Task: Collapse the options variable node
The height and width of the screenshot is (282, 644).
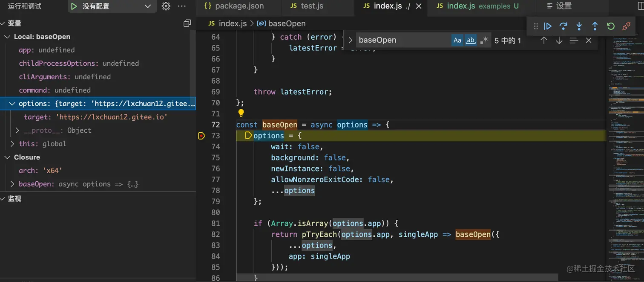Action: click(x=12, y=104)
